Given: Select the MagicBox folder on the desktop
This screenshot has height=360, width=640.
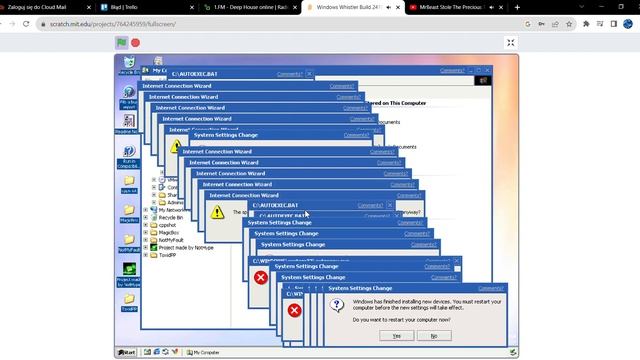Looking at the screenshot, I should pyautogui.click(x=129, y=214).
